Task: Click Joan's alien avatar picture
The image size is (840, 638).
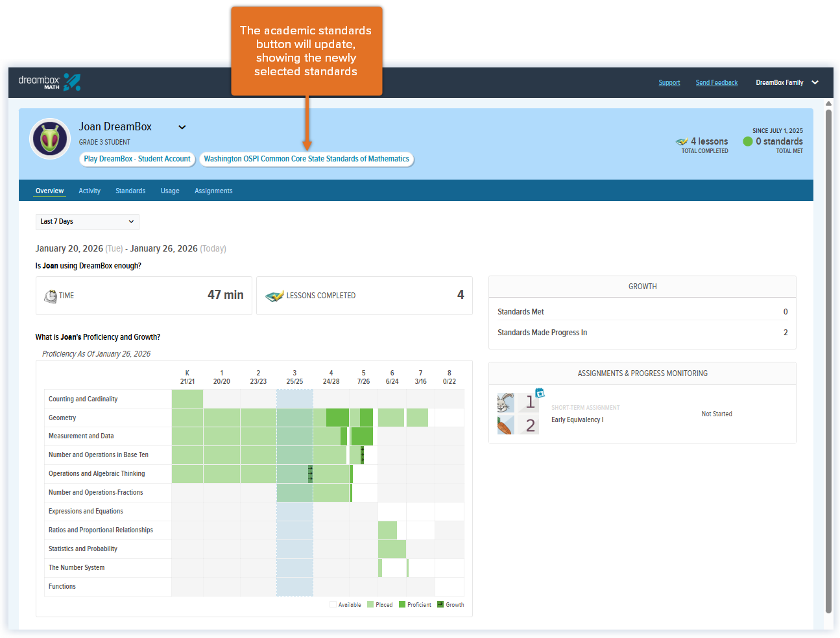Action: point(50,139)
